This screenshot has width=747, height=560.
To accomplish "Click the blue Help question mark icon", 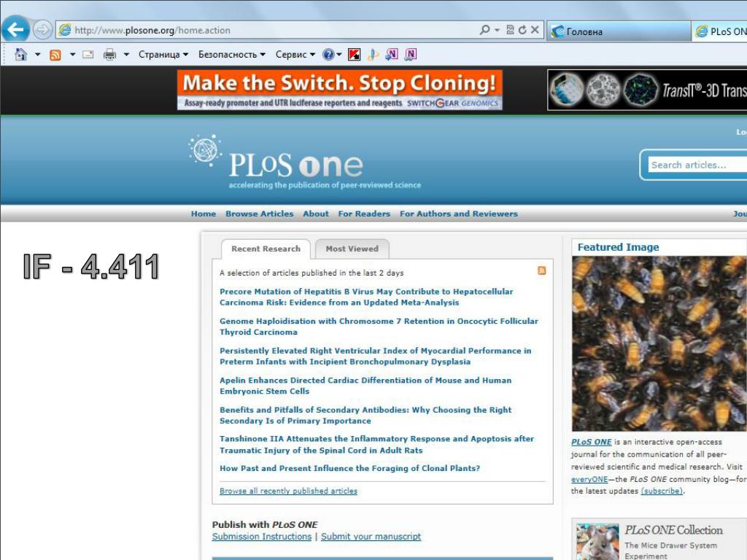I will [x=328, y=54].
